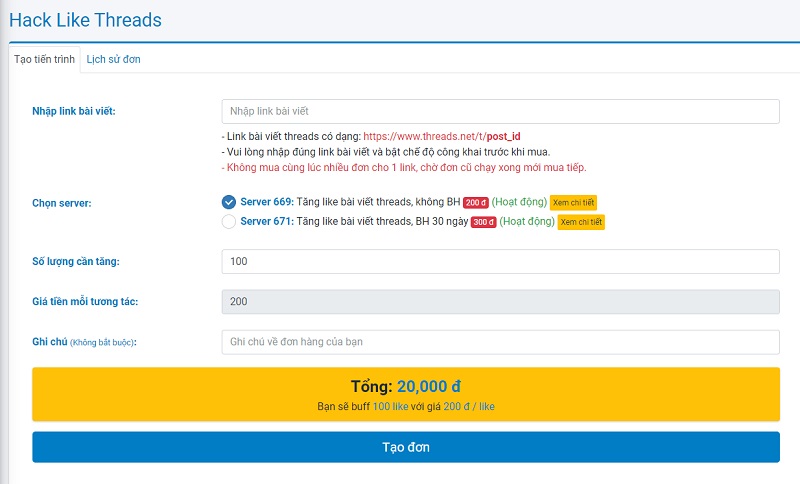
Task: Click the Giá tiền mỗi tương tác label
Action: pyautogui.click(x=85, y=301)
